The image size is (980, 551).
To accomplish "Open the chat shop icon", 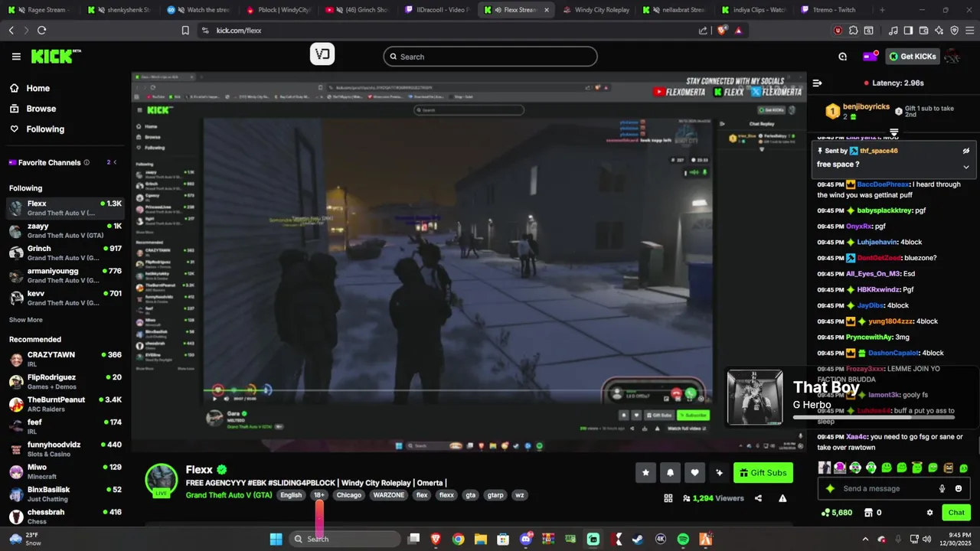I will pyautogui.click(x=868, y=513).
